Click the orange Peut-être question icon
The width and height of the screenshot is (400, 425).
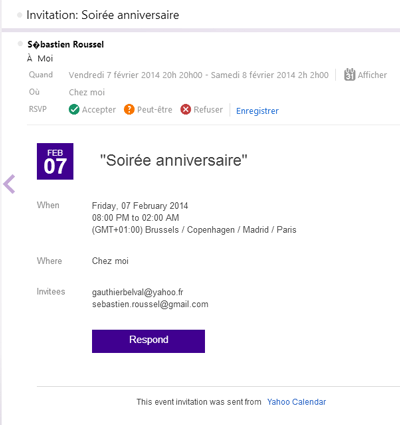[x=129, y=109]
